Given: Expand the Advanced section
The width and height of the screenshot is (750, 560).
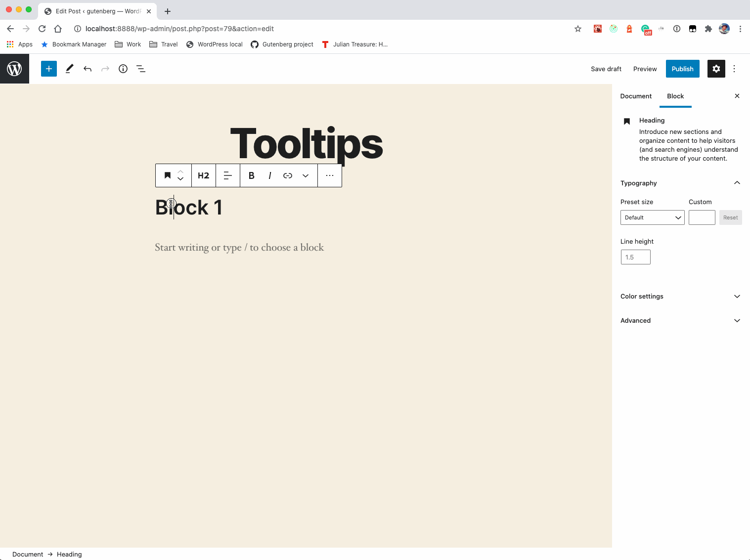Looking at the screenshot, I should [680, 320].
